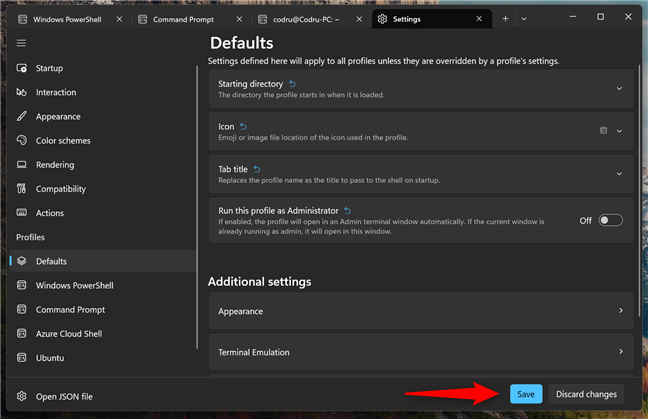The image size is (648, 419).
Task: Click the Defaults layers icon
Action: coord(21,261)
